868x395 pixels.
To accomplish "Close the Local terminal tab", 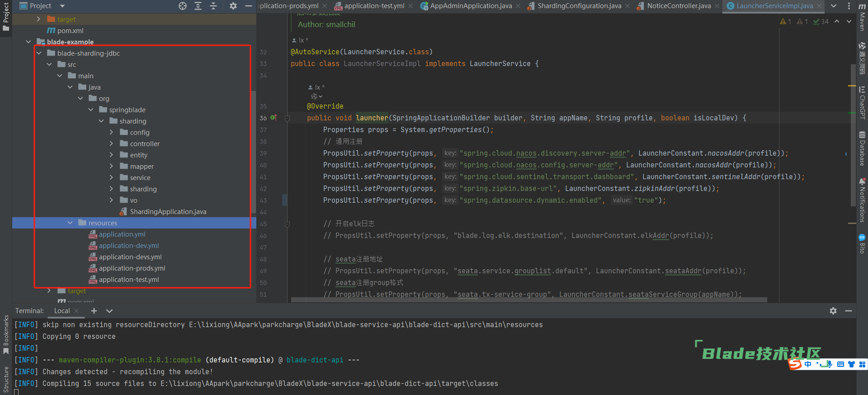I will click(x=76, y=311).
